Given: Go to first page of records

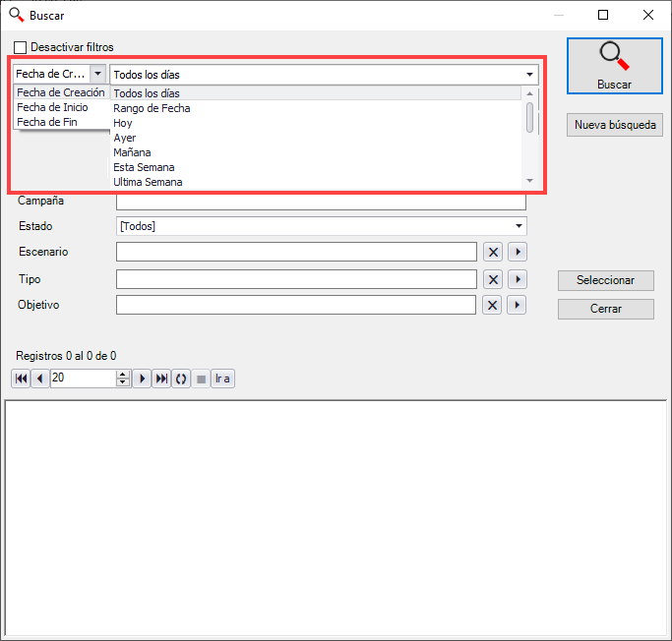Looking at the screenshot, I should tap(21, 379).
